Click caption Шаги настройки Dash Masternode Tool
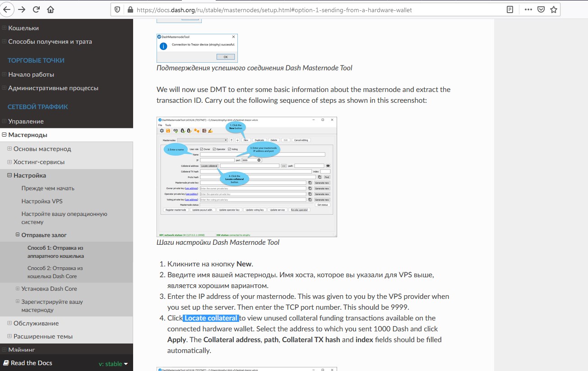Viewport: 588px width, 371px height. (218, 243)
